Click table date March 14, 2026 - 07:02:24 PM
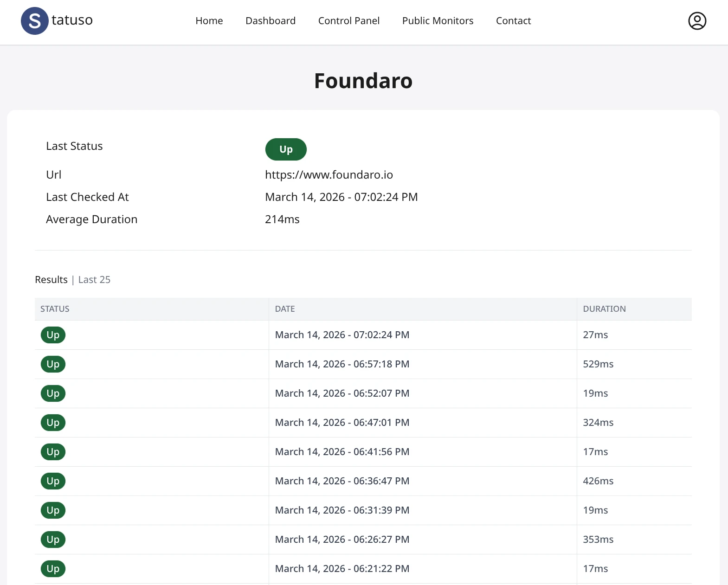This screenshot has height=585, width=728. pyautogui.click(x=342, y=335)
